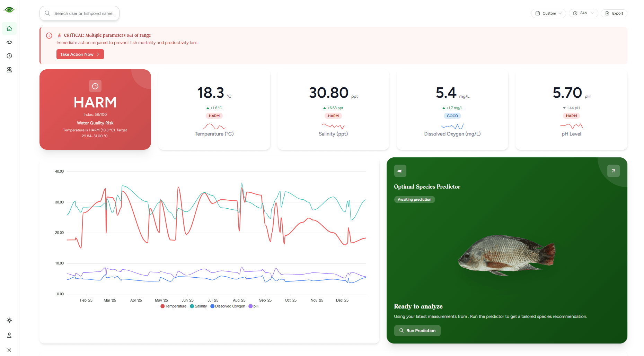
Task: Open the eye monitoring sidebar icon
Action: click(x=9, y=42)
